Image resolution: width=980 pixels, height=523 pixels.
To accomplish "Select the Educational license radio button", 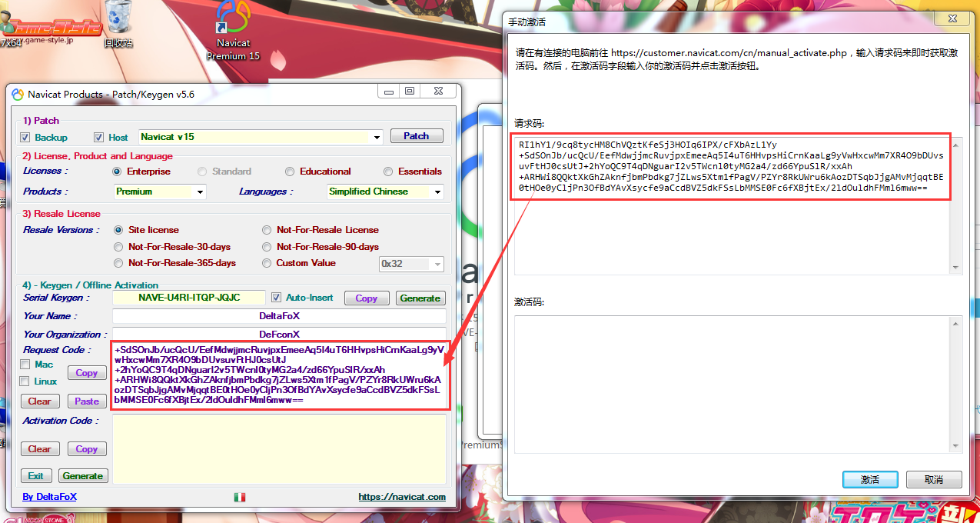I will [x=290, y=172].
